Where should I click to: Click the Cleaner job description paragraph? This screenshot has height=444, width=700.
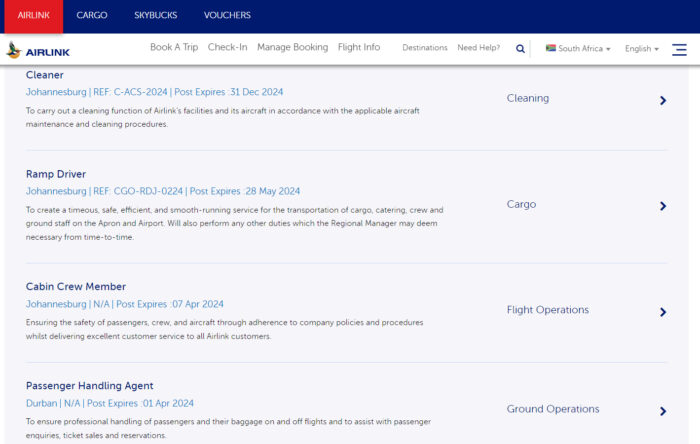(223, 117)
